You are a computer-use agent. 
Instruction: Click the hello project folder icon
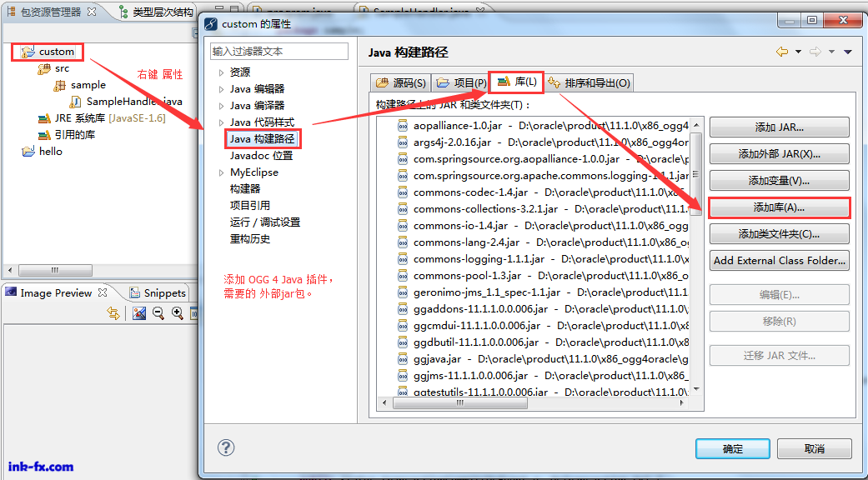pyautogui.click(x=28, y=152)
